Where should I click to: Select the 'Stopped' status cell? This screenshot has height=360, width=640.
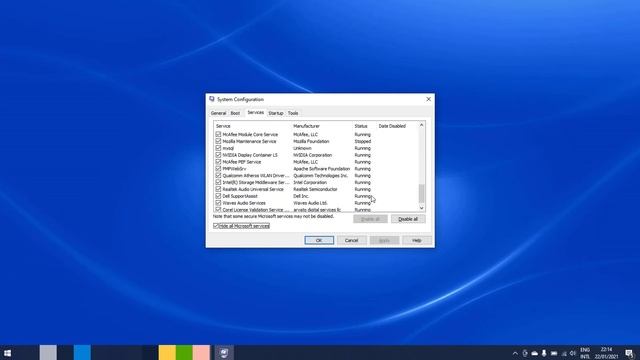coord(362,141)
